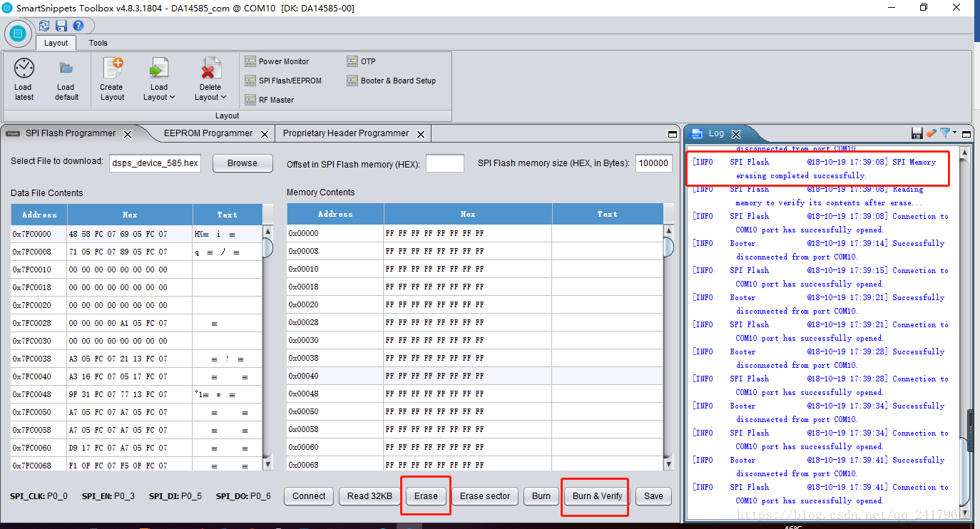Image resolution: width=980 pixels, height=529 pixels.
Task: Click SPI Flash memory size field
Action: (654, 163)
